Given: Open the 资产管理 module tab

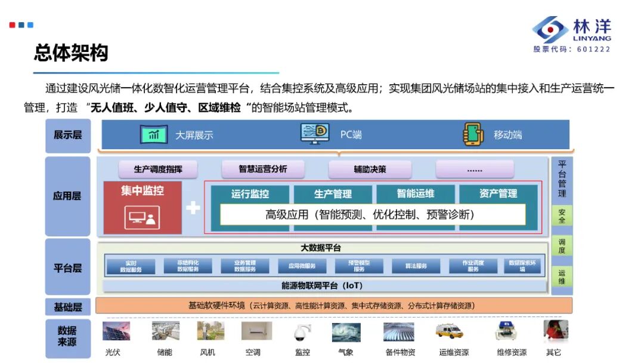Looking at the screenshot, I should [x=498, y=193].
